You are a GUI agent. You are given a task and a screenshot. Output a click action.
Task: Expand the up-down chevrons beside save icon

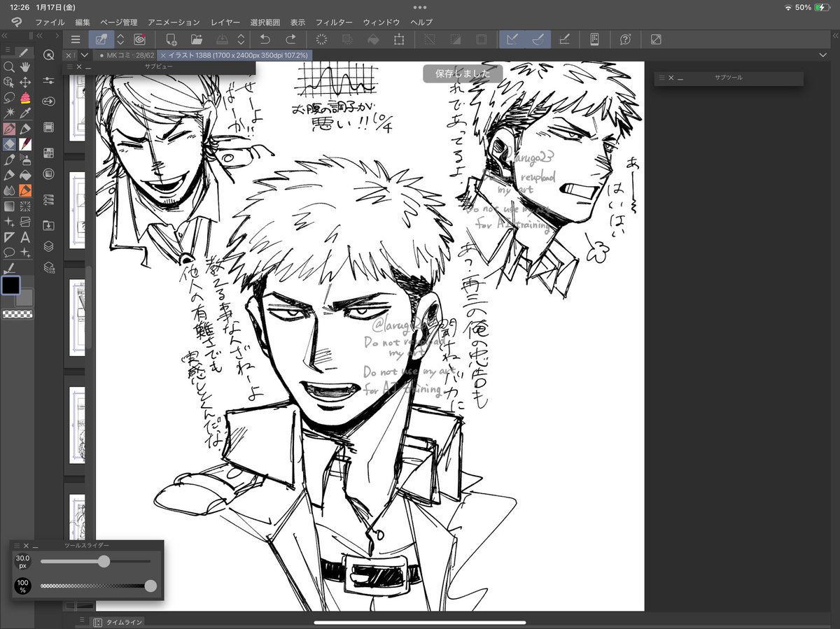click(x=241, y=39)
